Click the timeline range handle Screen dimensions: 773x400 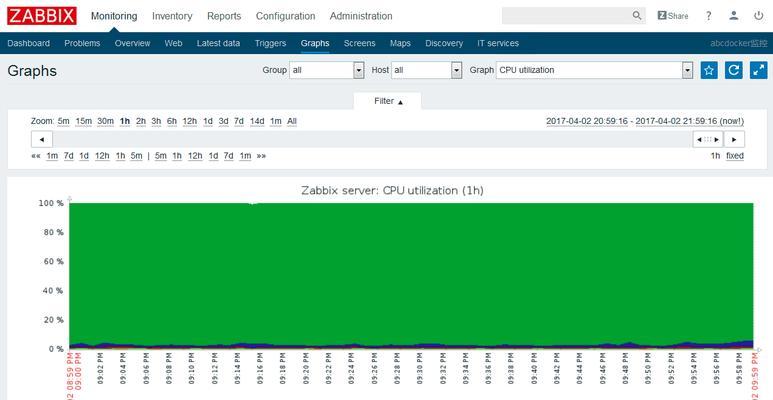point(707,139)
